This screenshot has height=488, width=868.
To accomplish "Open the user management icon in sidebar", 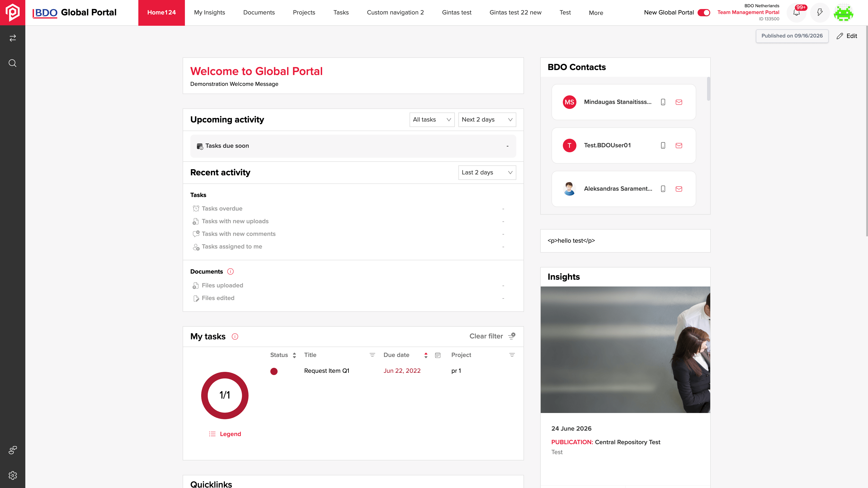I will click(x=12, y=450).
